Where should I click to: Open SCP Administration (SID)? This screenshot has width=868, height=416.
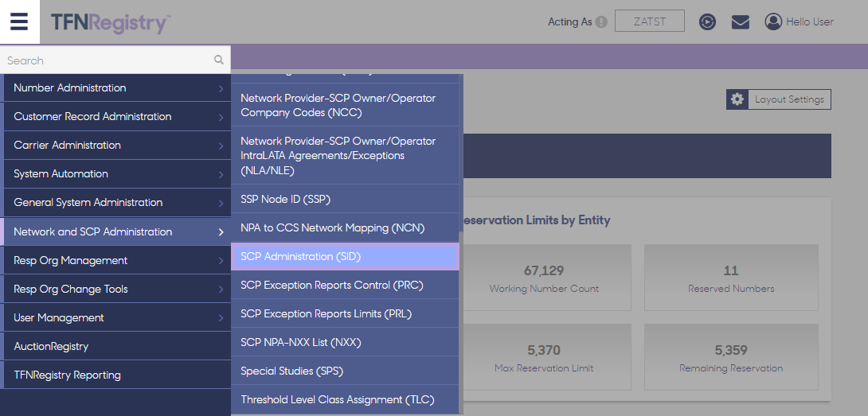click(345, 257)
